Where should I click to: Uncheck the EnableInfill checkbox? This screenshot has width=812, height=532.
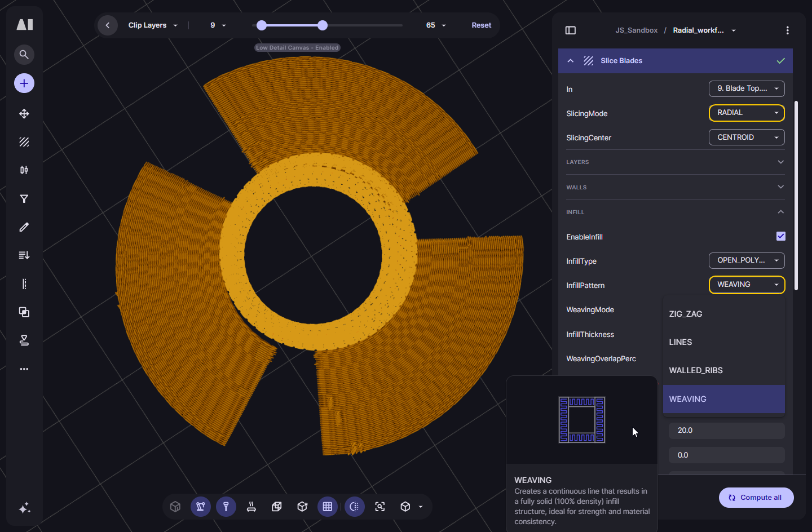pos(780,237)
